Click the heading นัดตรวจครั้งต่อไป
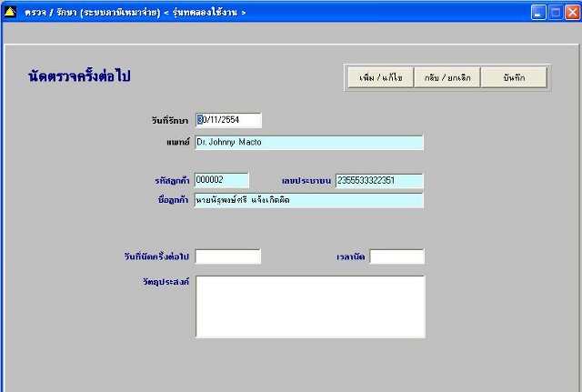Screen dimensions: 582x392 click(79, 76)
